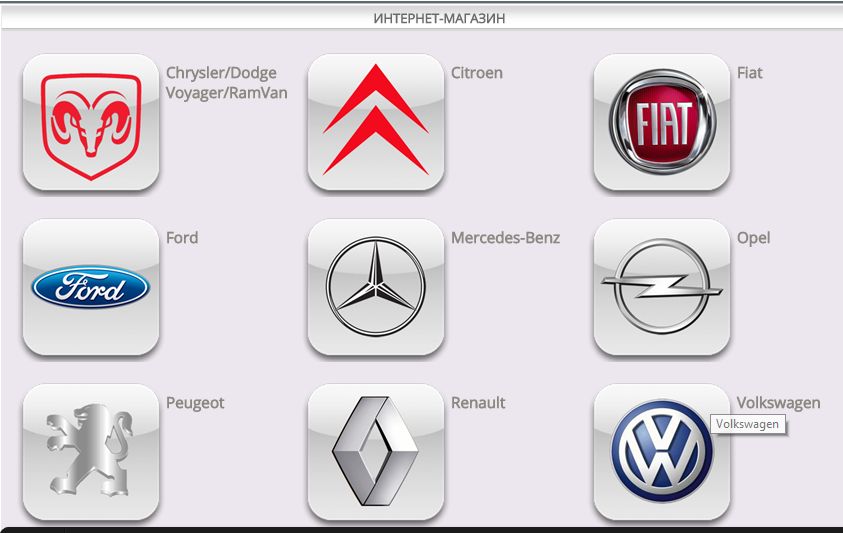Click the Opel lightning bolt logo
This screenshot has height=533, width=843.
tap(662, 287)
